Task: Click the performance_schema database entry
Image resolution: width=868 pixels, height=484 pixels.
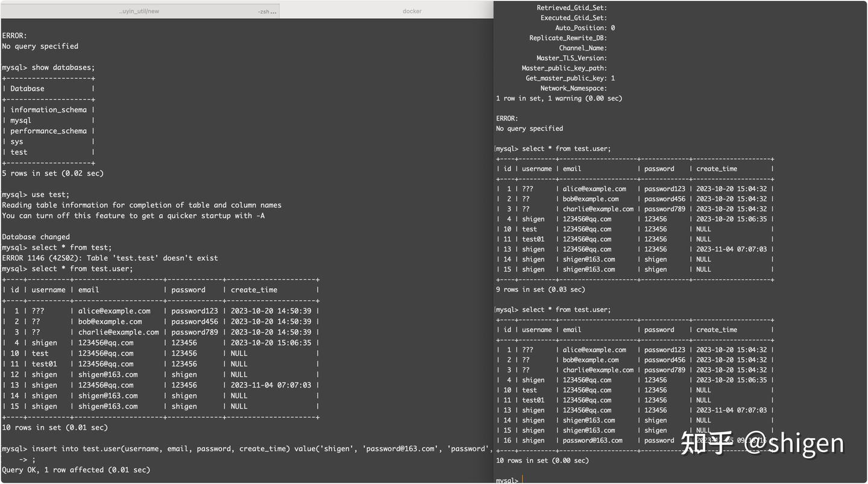Action: [x=48, y=131]
